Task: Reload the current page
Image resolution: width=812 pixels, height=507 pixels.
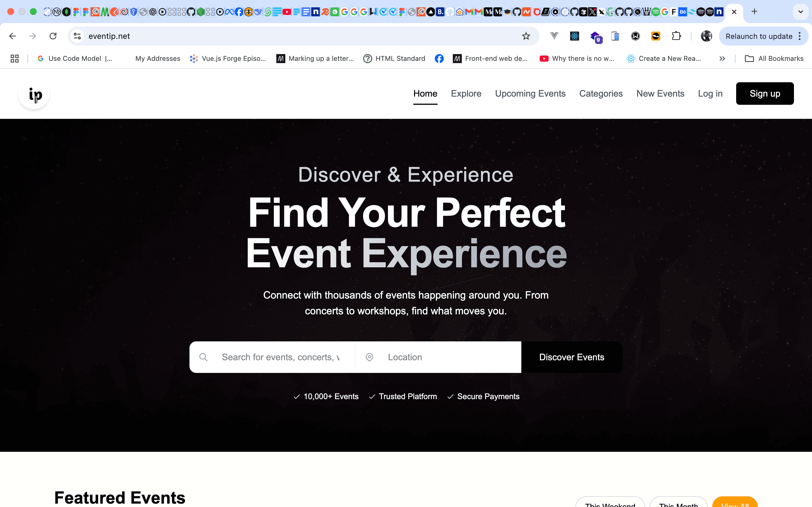Action: pyautogui.click(x=53, y=36)
